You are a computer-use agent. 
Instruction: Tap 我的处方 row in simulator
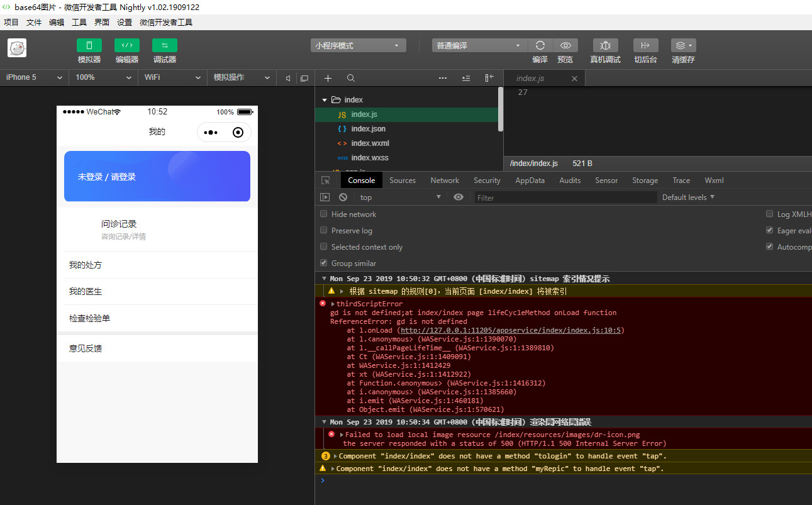click(x=157, y=265)
